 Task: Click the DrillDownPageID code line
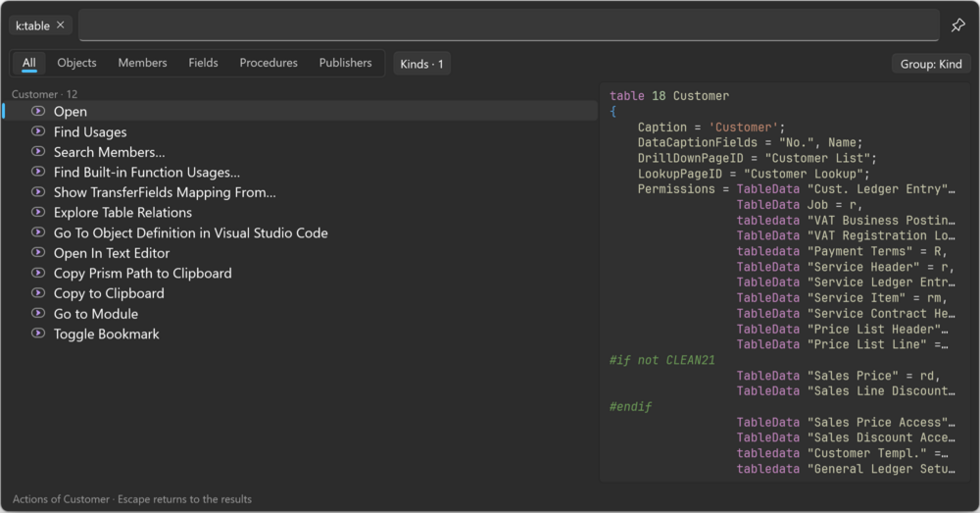point(757,158)
